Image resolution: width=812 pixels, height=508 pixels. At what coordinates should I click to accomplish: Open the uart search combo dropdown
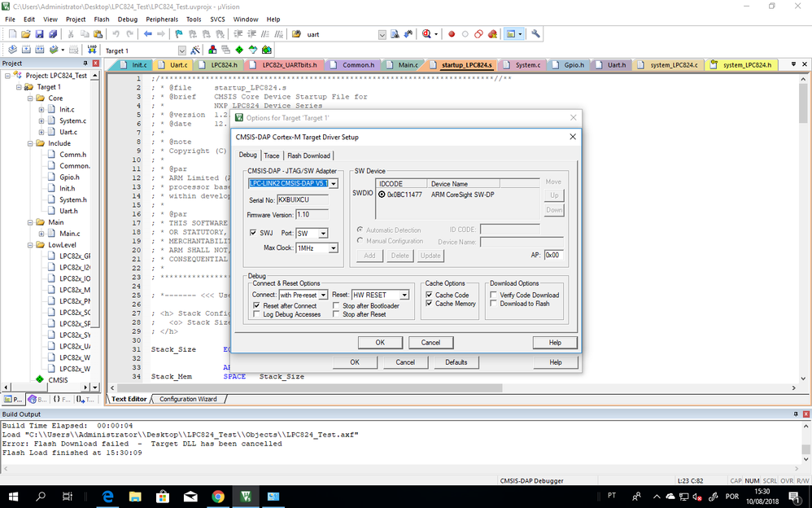tap(382, 34)
